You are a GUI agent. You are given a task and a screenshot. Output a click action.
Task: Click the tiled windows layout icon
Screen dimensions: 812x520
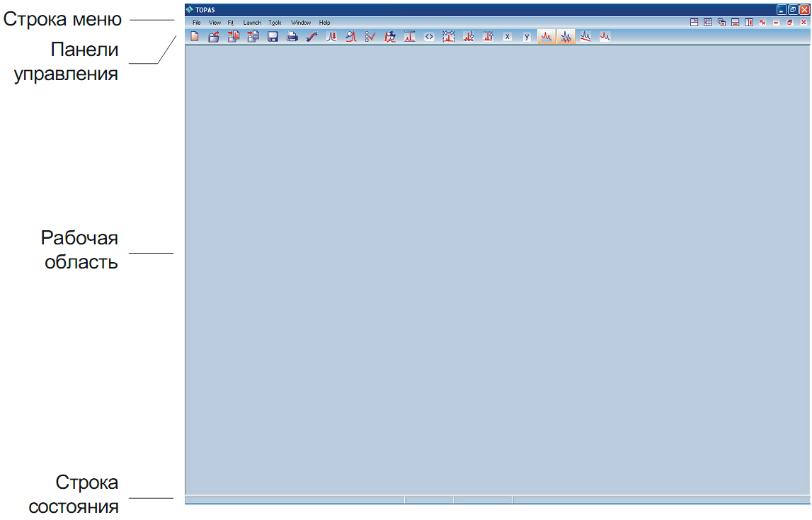[694, 22]
